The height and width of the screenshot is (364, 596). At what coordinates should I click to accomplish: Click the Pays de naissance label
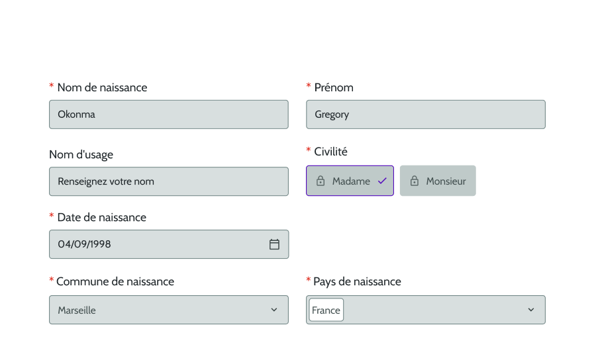357,281
